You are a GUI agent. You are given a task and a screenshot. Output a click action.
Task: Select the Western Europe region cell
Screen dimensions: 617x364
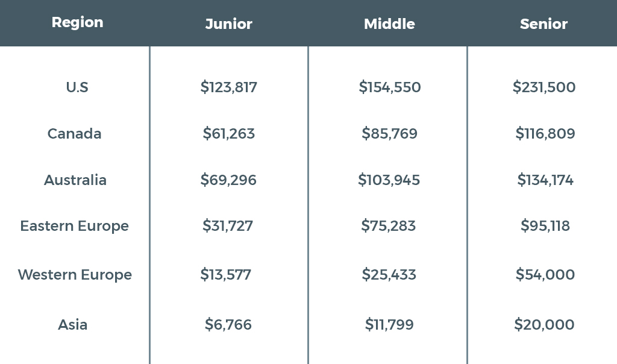75,275
